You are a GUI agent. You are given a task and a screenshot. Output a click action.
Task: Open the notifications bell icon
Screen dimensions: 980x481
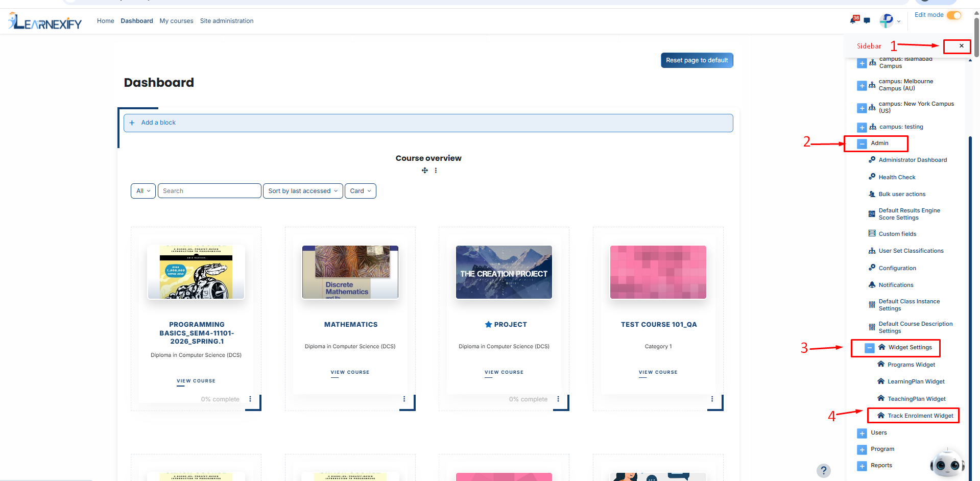coord(853,20)
